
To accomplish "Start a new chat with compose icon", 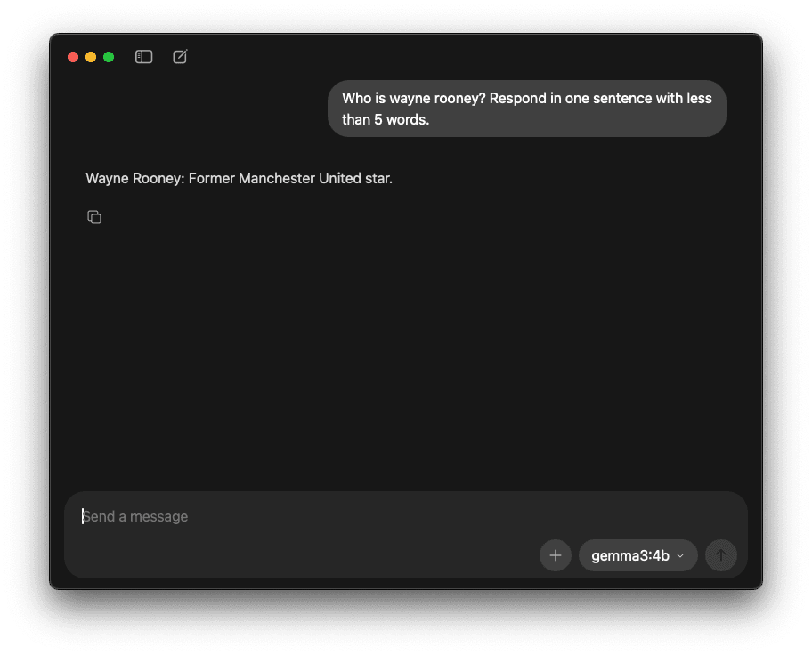I will (180, 56).
